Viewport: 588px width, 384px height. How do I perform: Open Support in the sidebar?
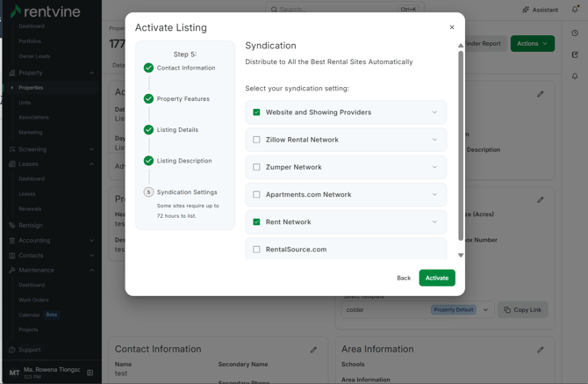30,350
